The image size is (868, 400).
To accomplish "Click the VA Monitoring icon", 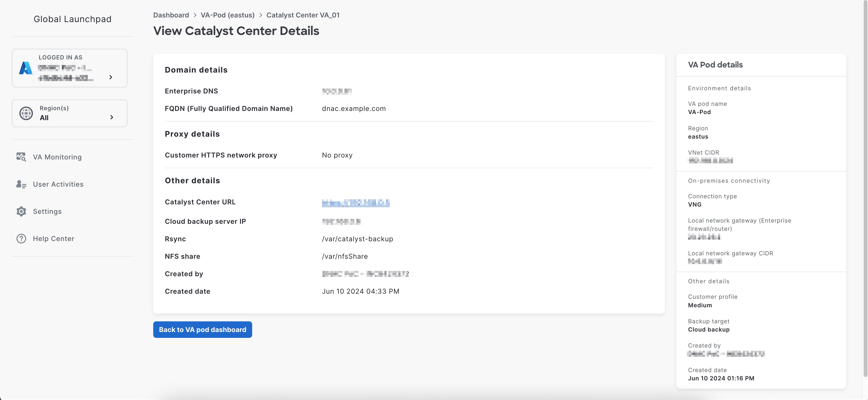I will (21, 157).
